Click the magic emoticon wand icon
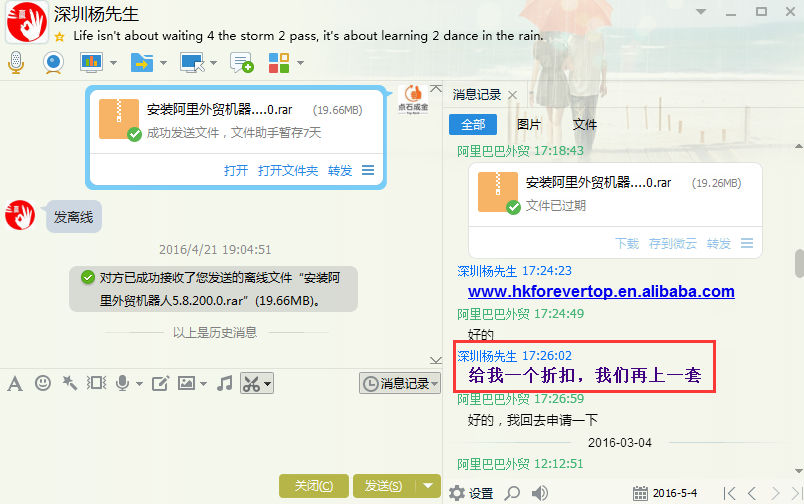The width and height of the screenshot is (804, 504). point(69,383)
